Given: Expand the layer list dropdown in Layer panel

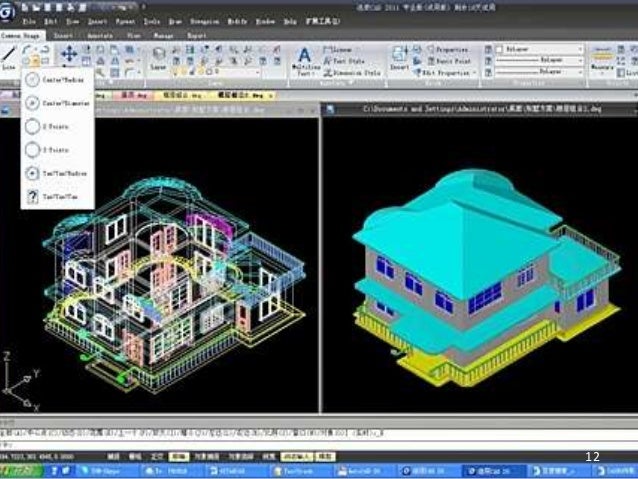Looking at the screenshot, I should (x=258, y=72).
